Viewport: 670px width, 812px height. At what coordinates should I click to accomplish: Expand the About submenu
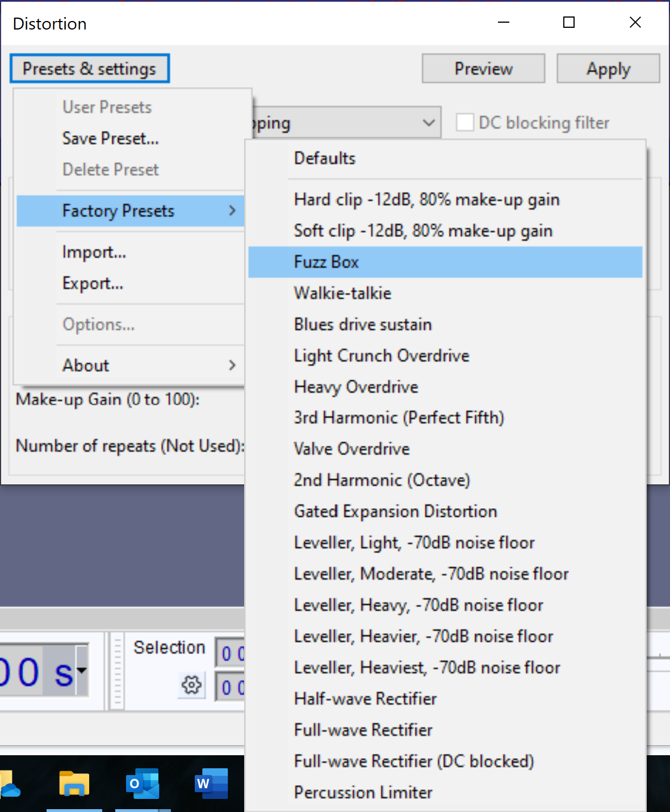coord(148,365)
